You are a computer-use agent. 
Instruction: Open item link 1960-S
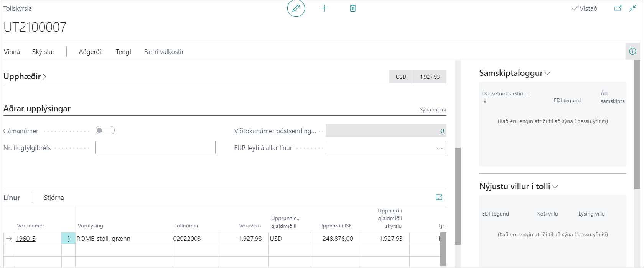click(x=26, y=239)
